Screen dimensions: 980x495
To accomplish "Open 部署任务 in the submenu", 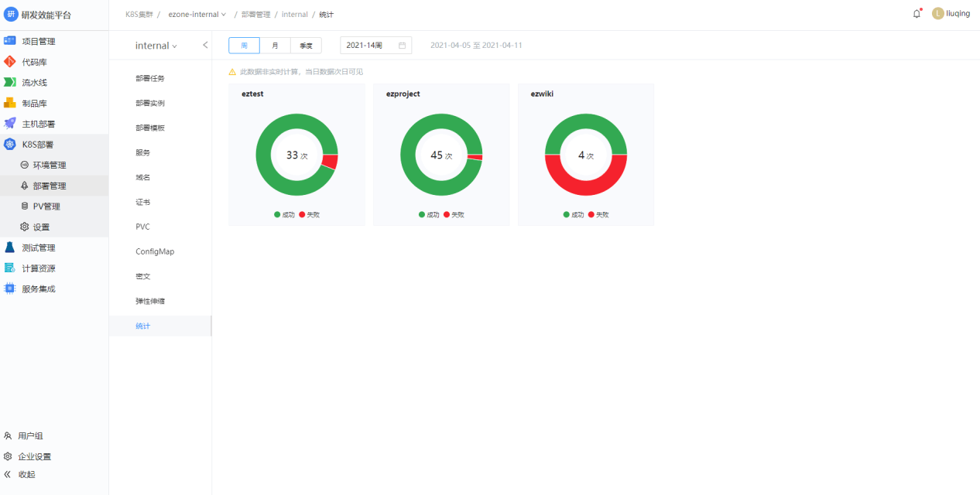I will tap(150, 78).
